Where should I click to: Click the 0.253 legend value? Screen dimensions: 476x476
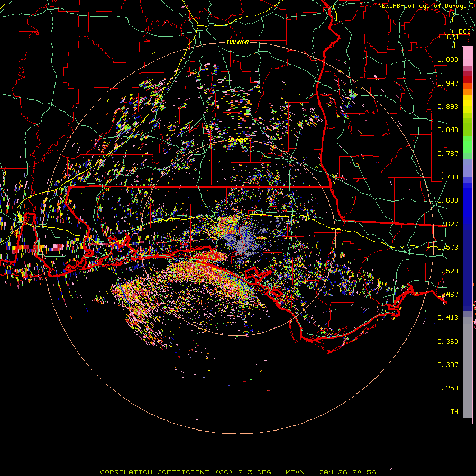click(448, 388)
